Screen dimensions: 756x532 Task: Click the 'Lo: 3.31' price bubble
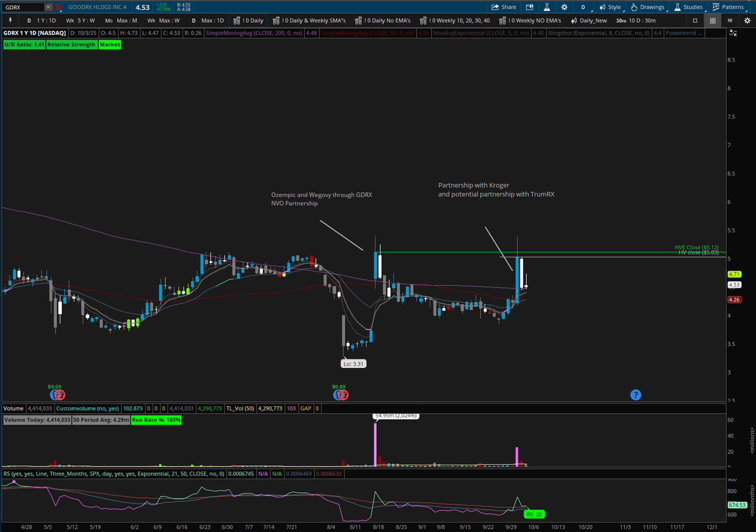(353, 364)
